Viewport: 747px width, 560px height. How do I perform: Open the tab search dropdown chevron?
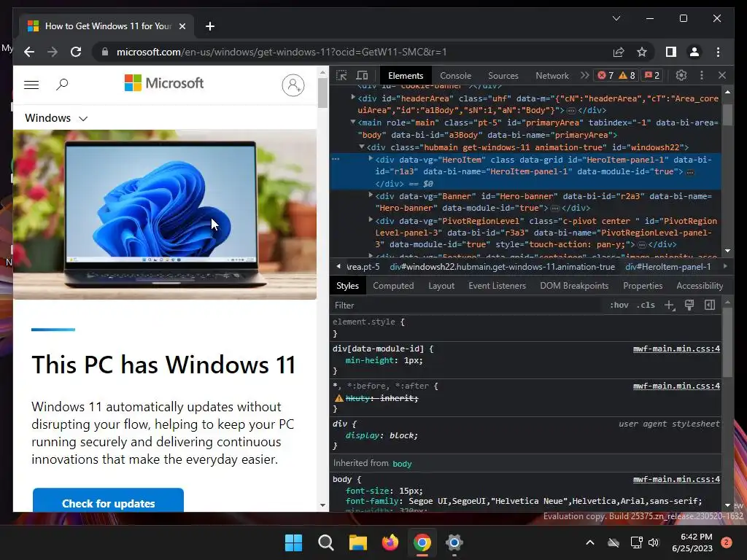[616, 18]
